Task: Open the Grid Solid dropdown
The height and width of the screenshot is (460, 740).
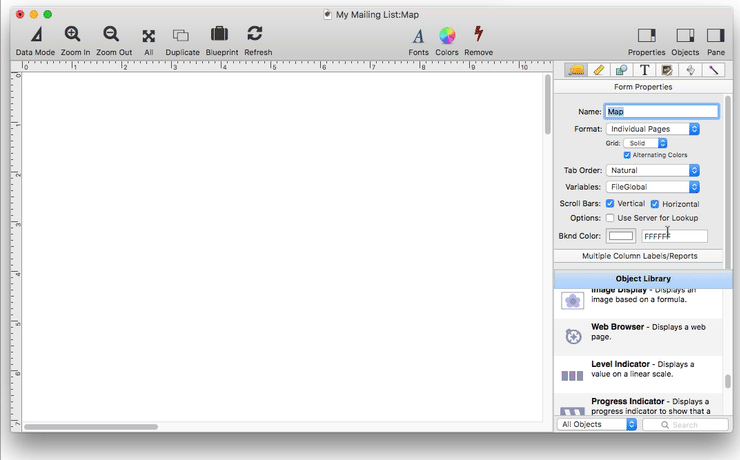Action: click(645, 143)
